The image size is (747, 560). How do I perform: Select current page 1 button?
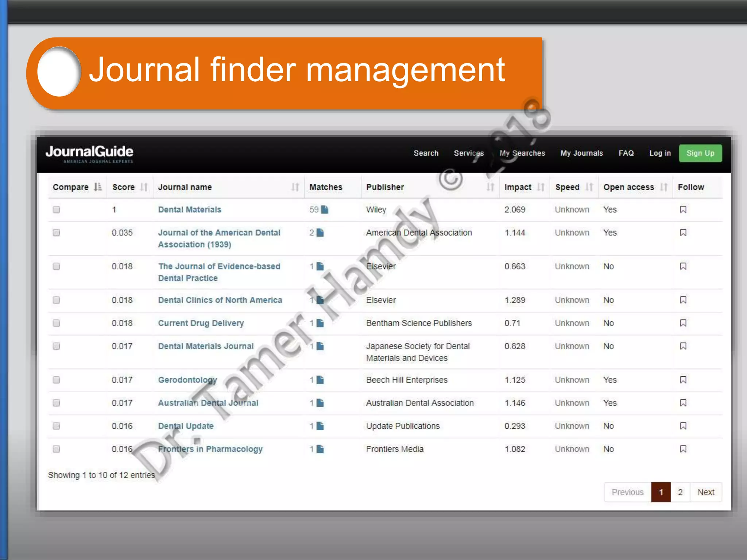pyautogui.click(x=661, y=492)
